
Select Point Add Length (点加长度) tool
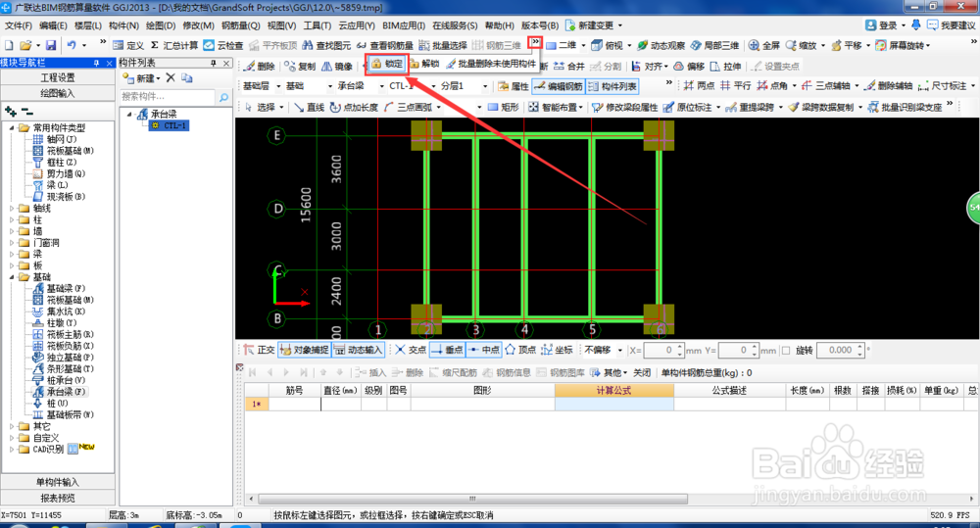[x=354, y=107]
